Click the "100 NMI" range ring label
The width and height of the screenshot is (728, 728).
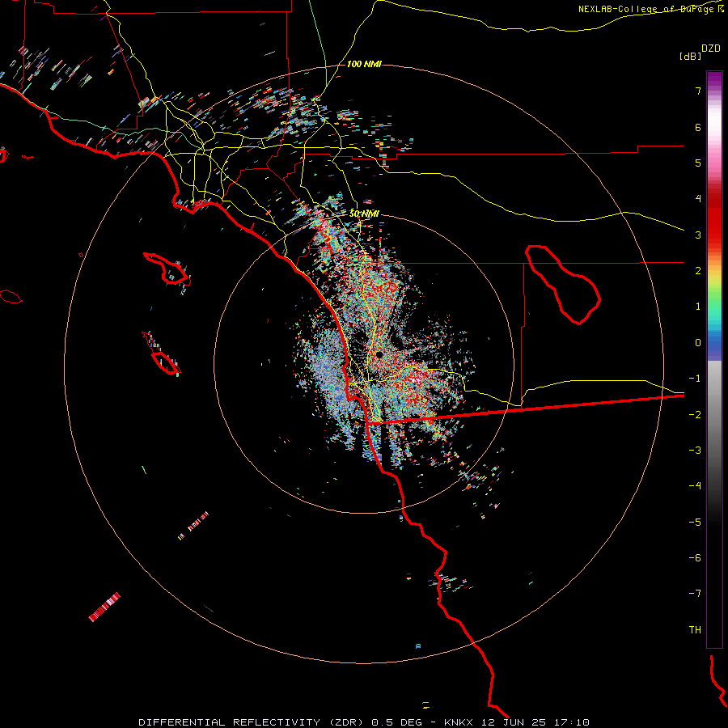pyautogui.click(x=364, y=64)
